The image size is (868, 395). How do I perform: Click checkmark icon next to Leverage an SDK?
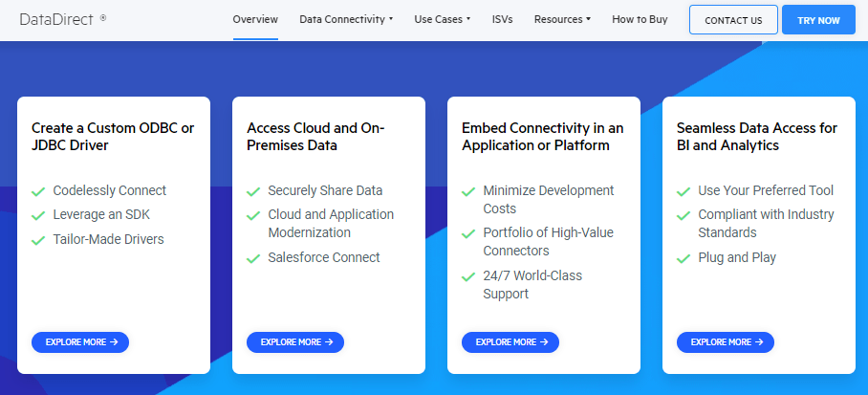pos(38,215)
